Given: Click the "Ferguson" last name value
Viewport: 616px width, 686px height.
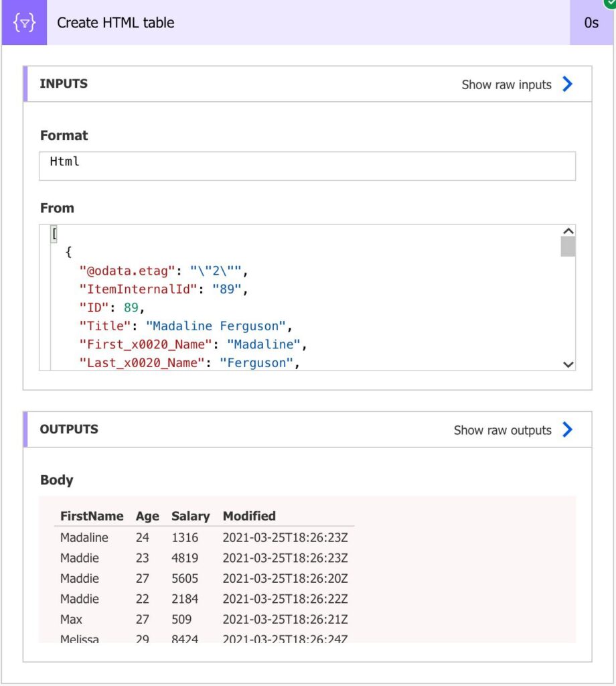Looking at the screenshot, I should (256, 362).
